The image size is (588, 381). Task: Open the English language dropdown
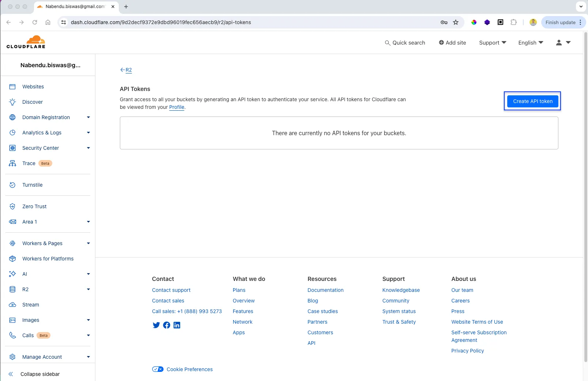[x=531, y=43]
